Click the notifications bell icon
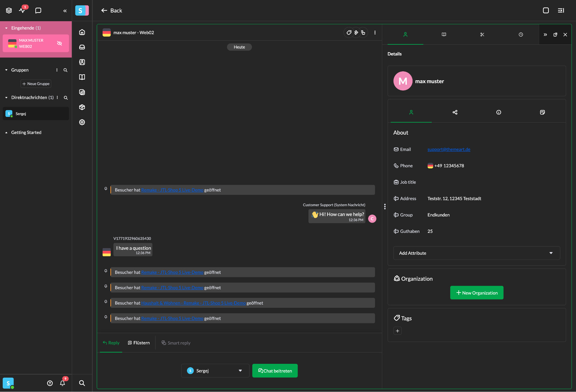The width and height of the screenshot is (576, 392). coord(62,383)
